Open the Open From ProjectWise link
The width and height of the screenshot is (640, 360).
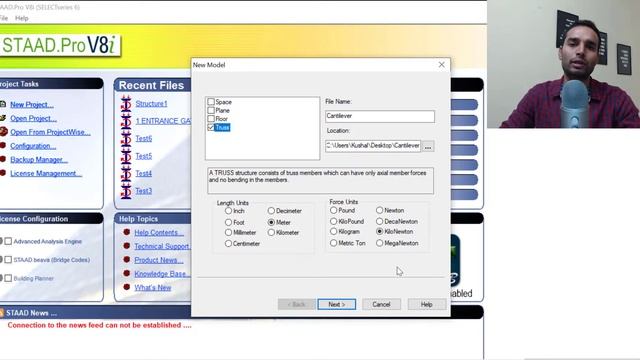click(50, 132)
